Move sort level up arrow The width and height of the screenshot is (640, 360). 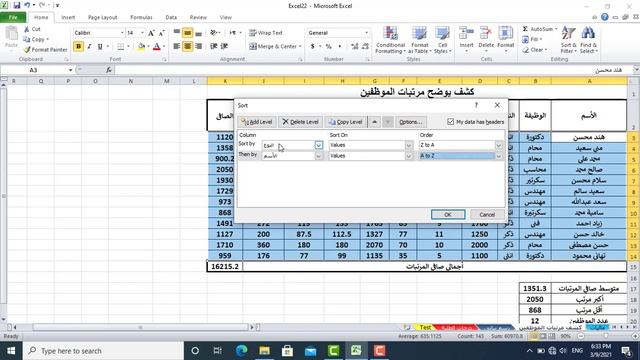tap(374, 122)
